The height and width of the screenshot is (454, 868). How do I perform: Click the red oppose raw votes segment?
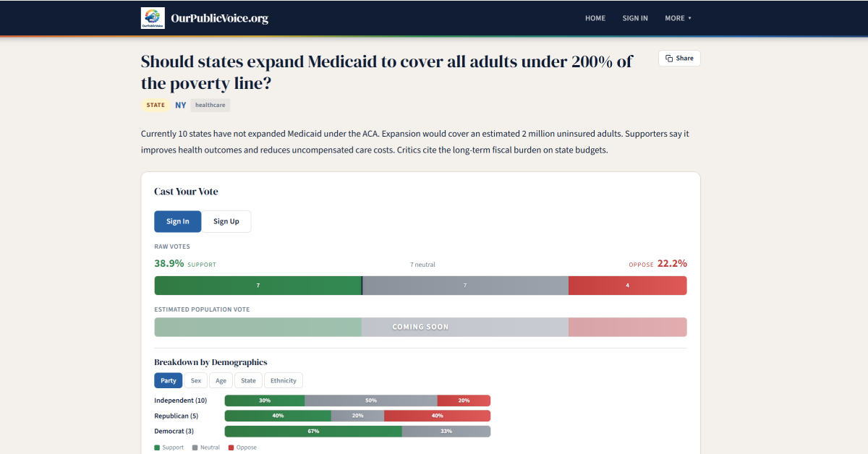pyautogui.click(x=627, y=286)
